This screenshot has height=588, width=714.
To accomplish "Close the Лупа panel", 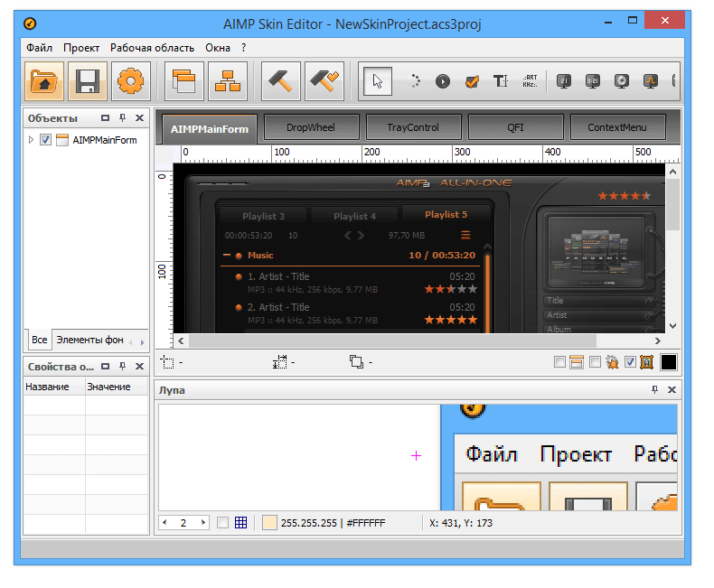I will point(672,389).
